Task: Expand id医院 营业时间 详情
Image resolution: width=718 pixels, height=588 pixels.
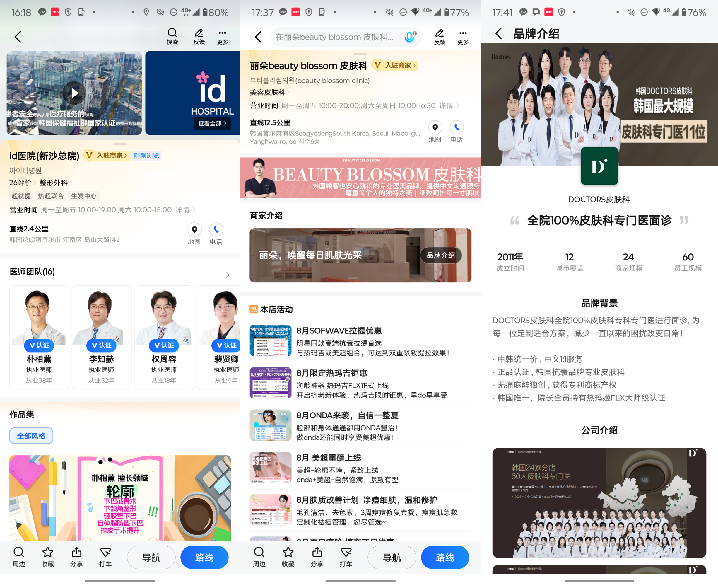Action: [x=185, y=210]
